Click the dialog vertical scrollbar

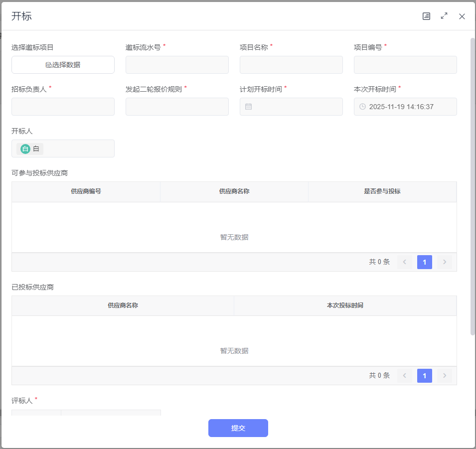coord(473,184)
